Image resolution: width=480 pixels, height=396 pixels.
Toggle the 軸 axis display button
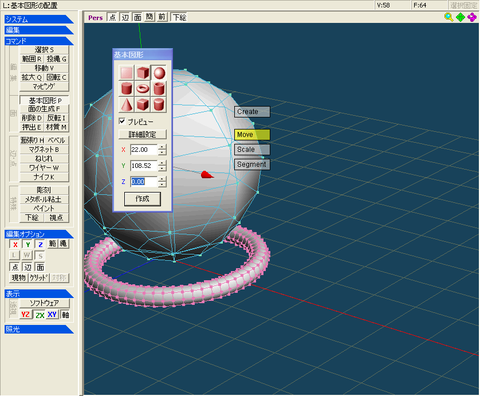click(65, 315)
